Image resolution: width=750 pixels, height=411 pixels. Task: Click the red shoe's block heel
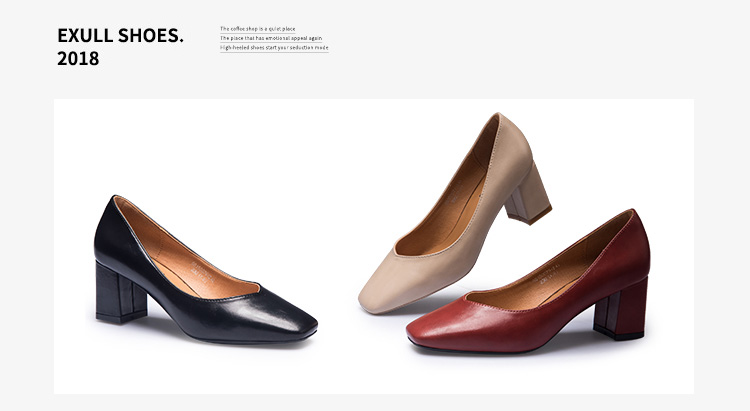[621, 308]
